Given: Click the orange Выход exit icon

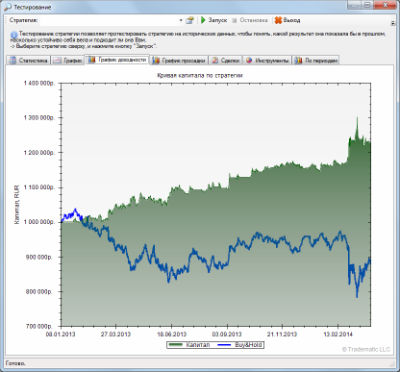Looking at the screenshot, I should click(278, 20).
